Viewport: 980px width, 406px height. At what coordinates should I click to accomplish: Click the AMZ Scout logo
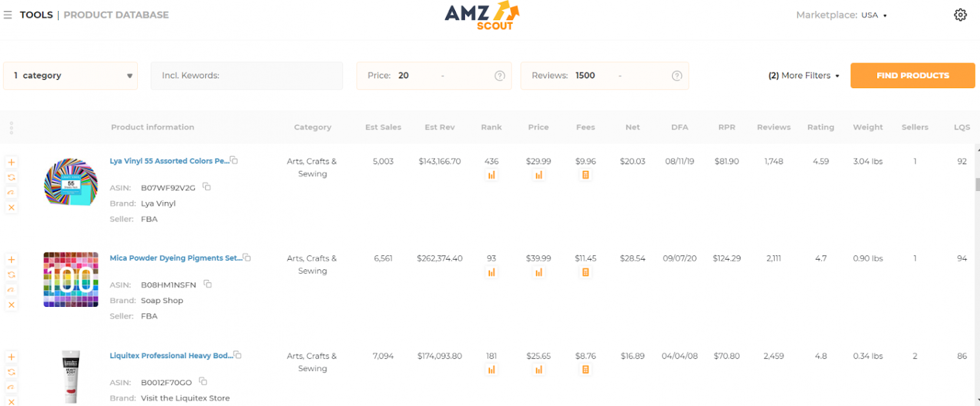coord(482,16)
